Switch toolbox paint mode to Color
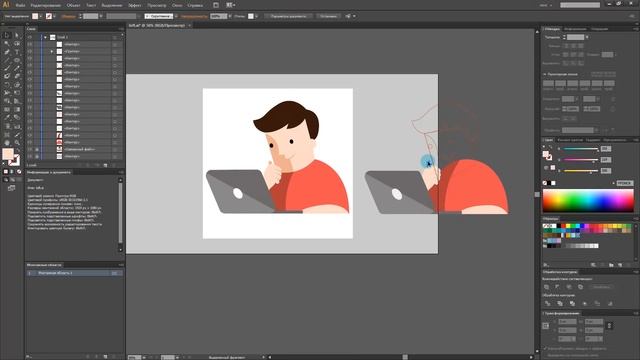 (x=6, y=172)
